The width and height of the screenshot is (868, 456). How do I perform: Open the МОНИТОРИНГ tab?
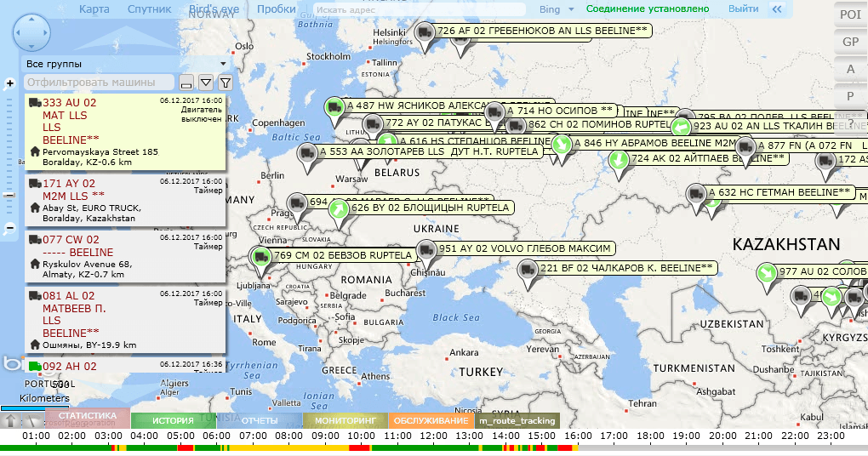[x=345, y=420]
